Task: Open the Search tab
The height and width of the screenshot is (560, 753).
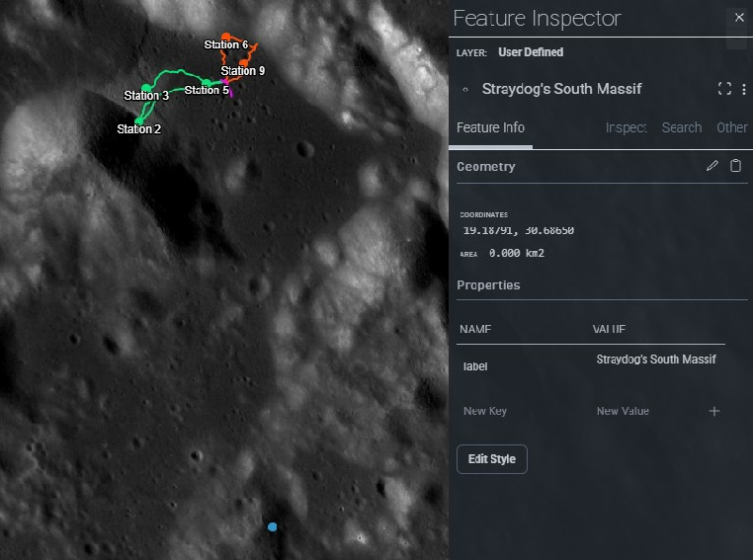Action: pos(681,127)
